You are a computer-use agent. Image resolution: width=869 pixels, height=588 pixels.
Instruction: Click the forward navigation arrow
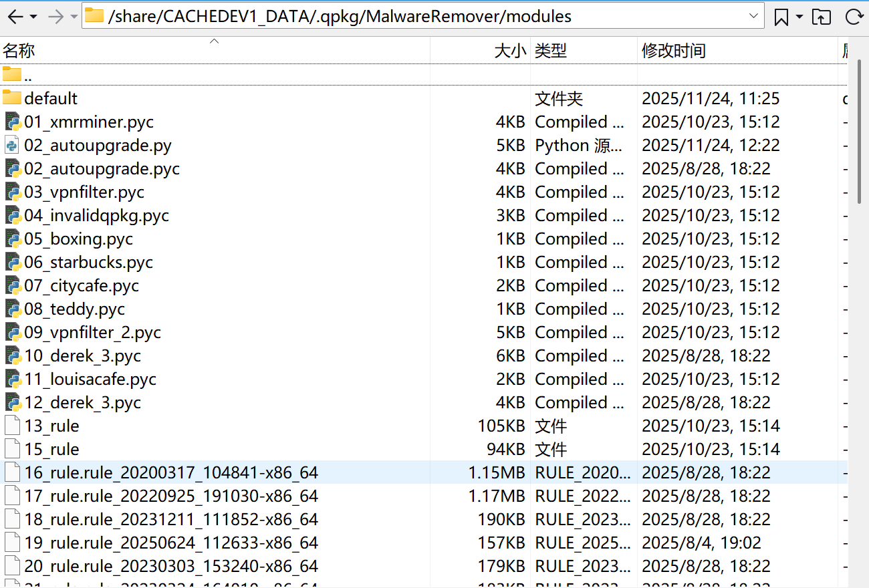click(56, 17)
